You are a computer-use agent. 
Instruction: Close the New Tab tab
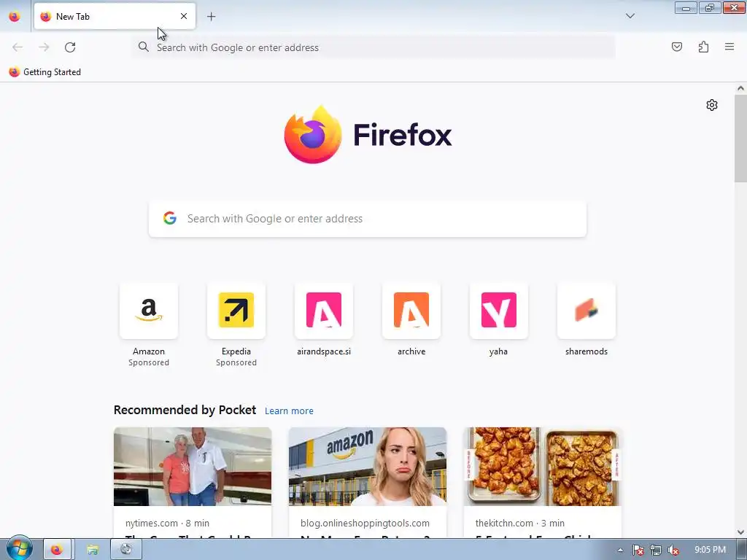point(184,16)
